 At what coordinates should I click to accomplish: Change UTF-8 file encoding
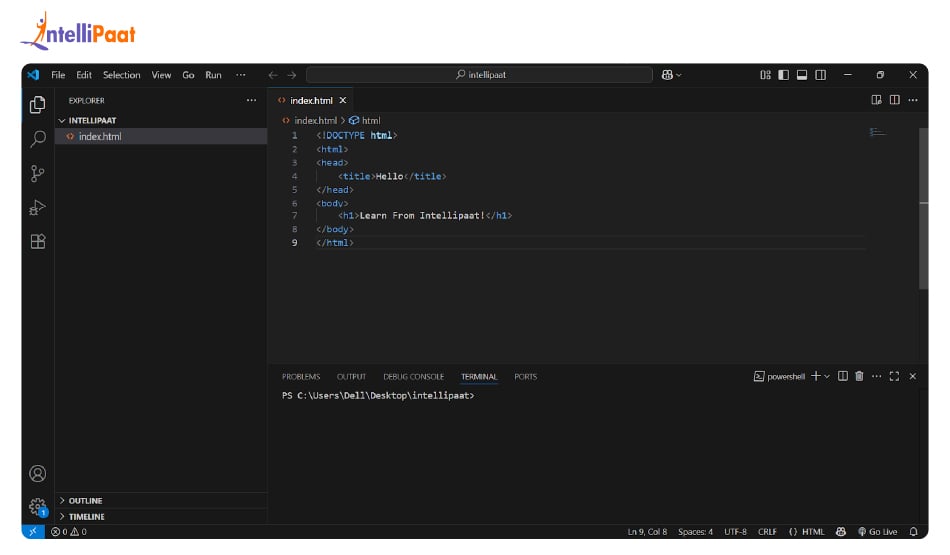click(x=735, y=531)
